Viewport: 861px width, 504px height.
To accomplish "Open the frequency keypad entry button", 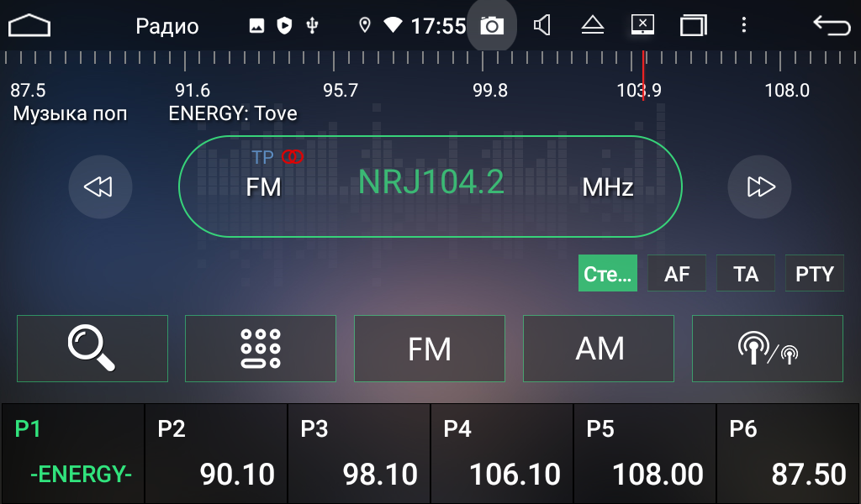I will tap(261, 349).
